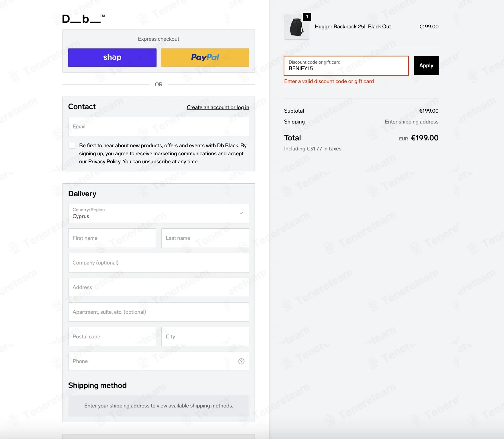Focus the First name field
This screenshot has height=439, width=504.
[112, 238]
